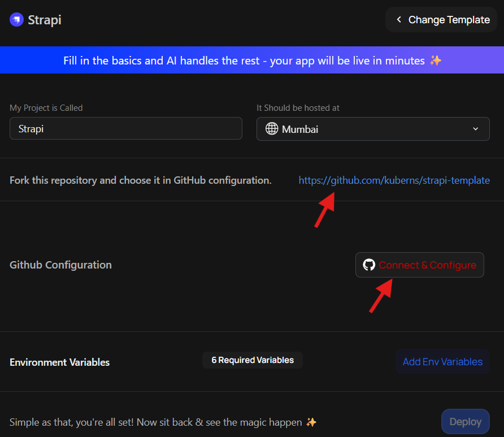
Task: Click the Strapi logo icon
Action: click(x=16, y=19)
